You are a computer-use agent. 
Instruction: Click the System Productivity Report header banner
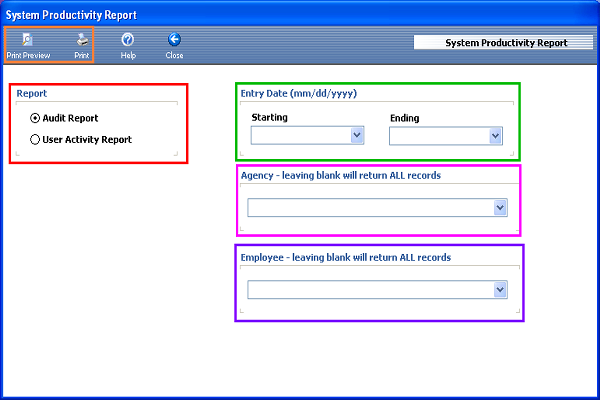(505, 43)
